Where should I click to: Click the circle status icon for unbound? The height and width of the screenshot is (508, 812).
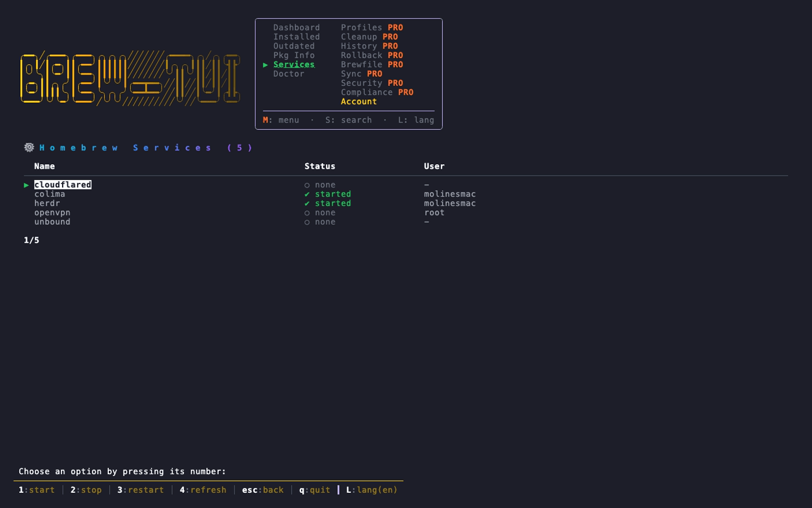pyautogui.click(x=307, y=222)
